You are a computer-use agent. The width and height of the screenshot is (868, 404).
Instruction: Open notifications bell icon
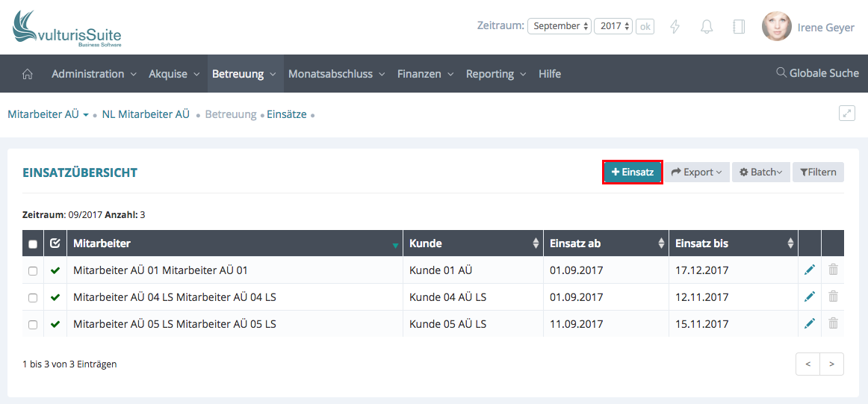tap(706, 26)
